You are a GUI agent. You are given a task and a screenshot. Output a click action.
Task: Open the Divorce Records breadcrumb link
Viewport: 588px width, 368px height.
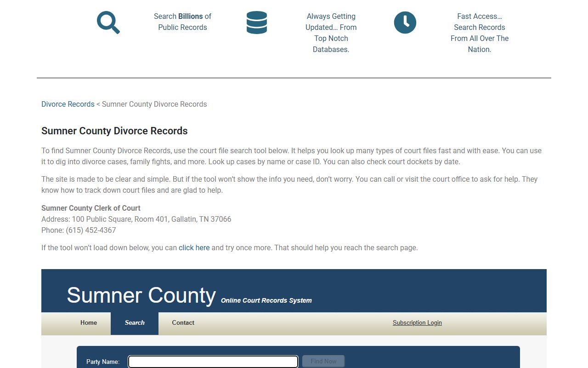click(x=68, y=104)
